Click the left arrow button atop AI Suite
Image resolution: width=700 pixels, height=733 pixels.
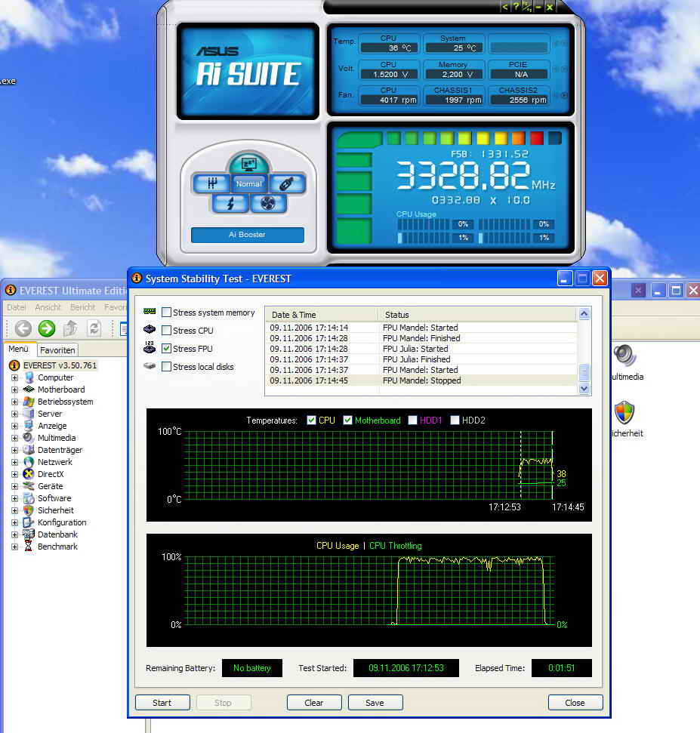click(505, 7)
